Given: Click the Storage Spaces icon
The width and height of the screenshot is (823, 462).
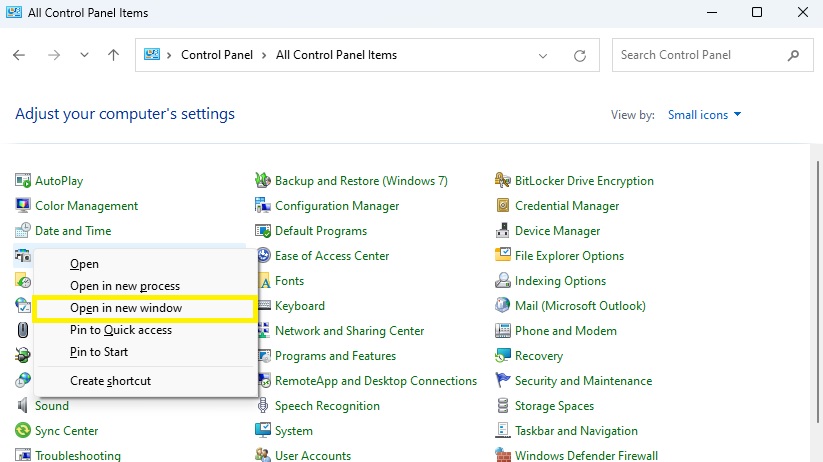Looking at the screenshot, I should tap(502, 405).
